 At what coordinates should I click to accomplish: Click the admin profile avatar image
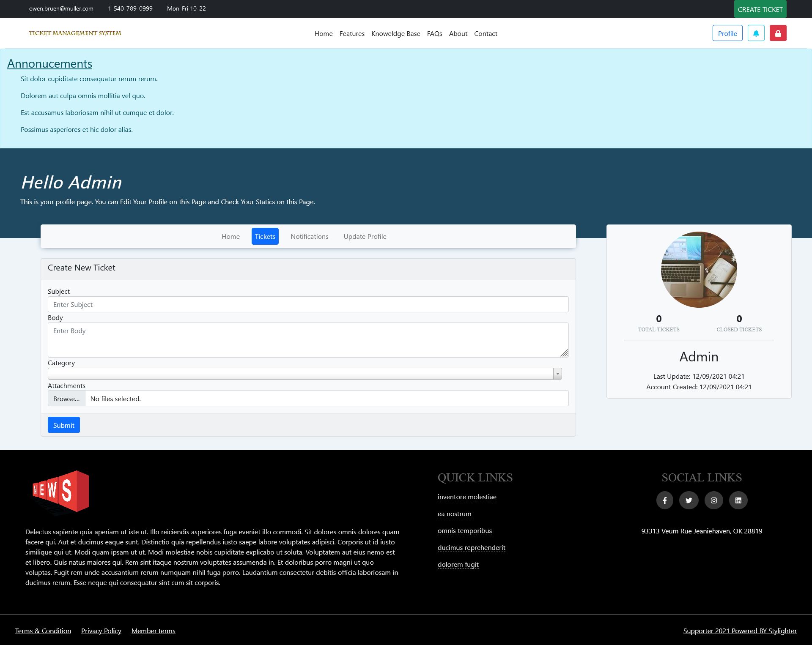(699, 270)
